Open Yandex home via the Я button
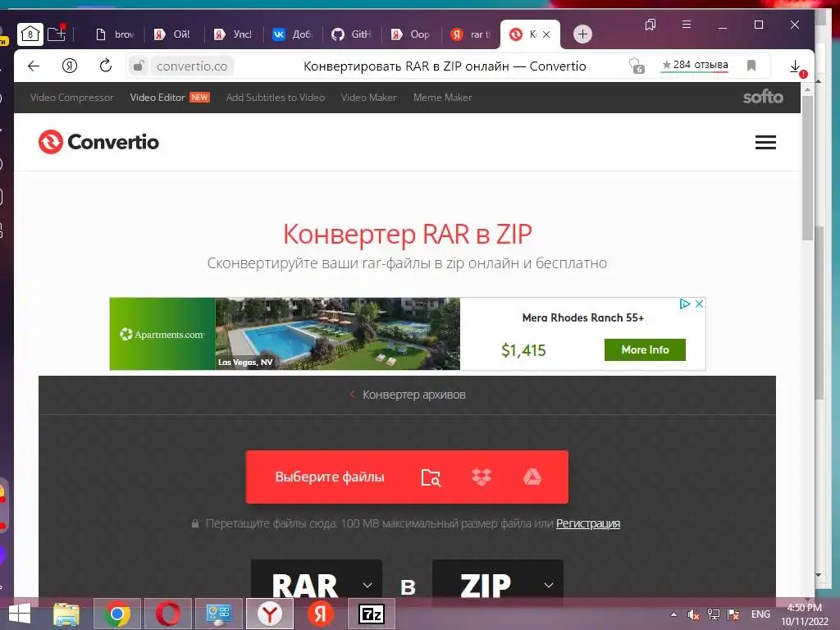840x630 pixels. point(70,66)
